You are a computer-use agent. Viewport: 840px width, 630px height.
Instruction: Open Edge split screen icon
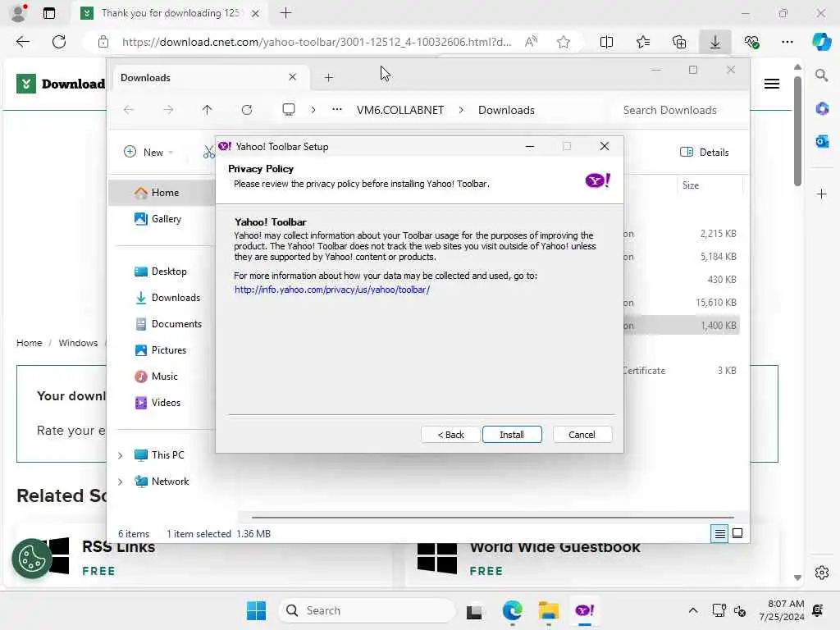click(606, 42)
